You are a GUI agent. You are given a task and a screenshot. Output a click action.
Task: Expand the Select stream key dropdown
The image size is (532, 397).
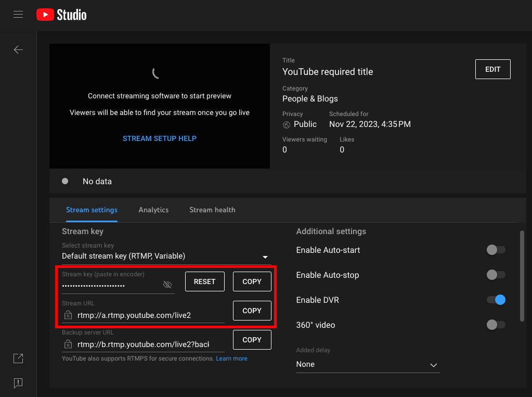pos(166,256)
